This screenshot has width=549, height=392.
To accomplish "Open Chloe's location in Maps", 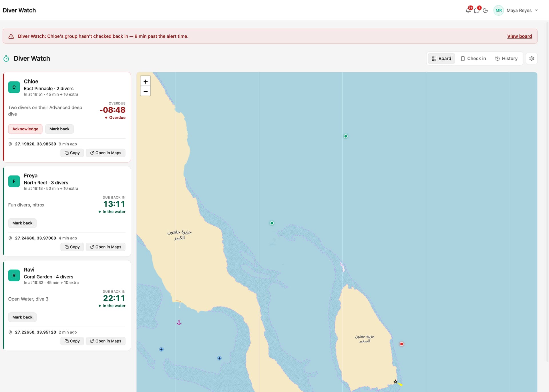I will click(x=106, y=153).
